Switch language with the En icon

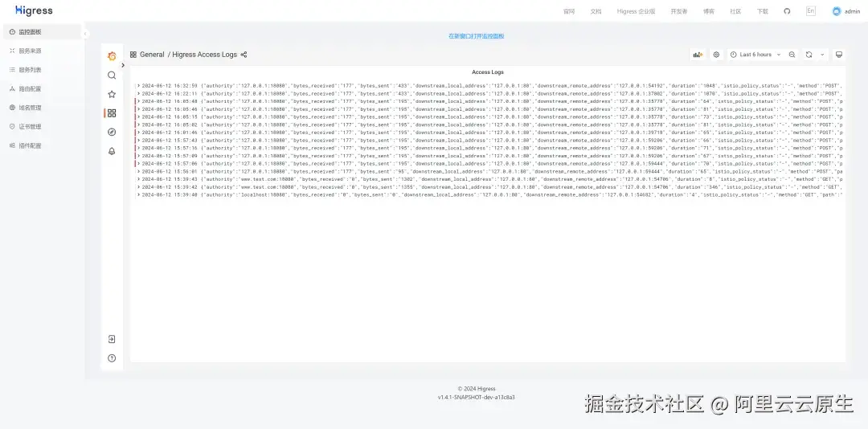click(x=810, y=11)
